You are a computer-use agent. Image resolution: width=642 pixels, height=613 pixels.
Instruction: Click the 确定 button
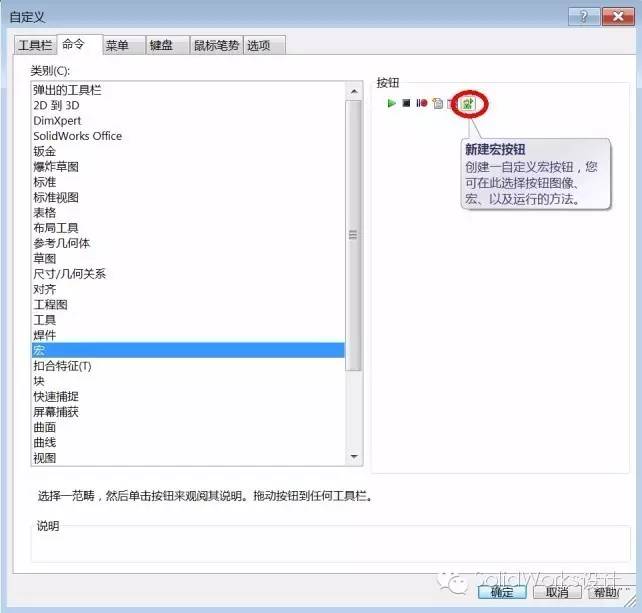502,592
